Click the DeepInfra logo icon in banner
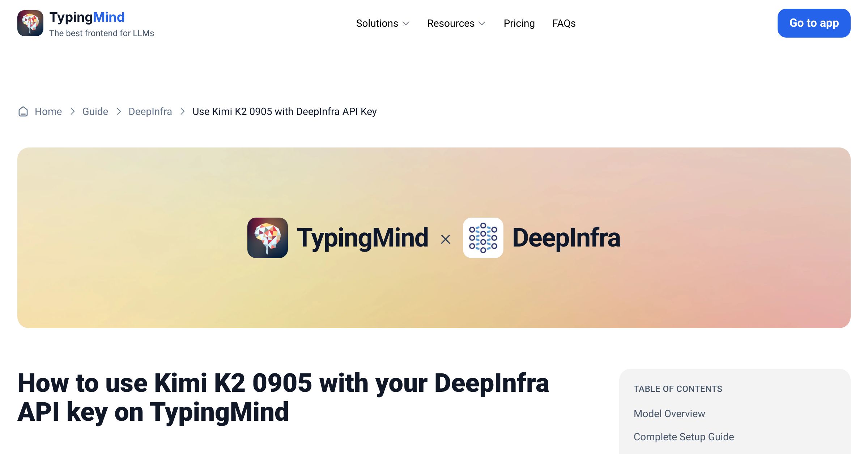The image size is (868, 454). [483, 238]
